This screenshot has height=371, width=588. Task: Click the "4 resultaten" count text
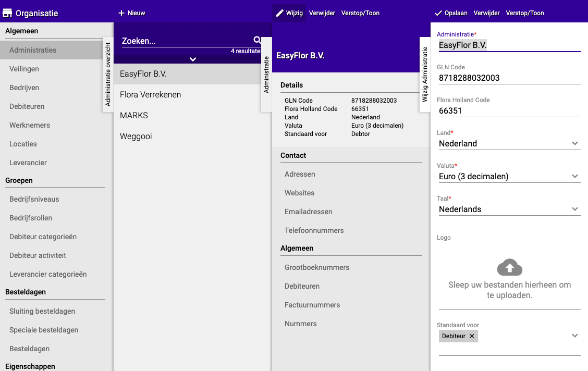pos(246,51)
